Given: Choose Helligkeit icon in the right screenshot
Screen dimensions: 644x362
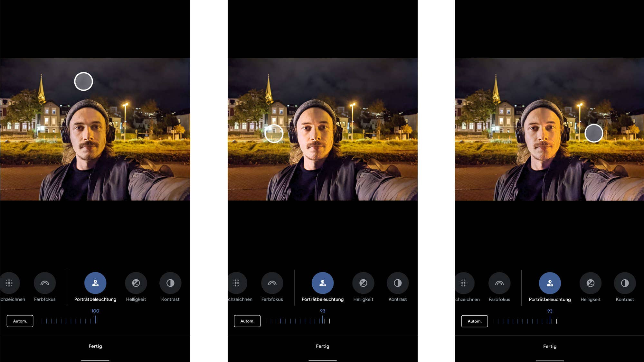Looking at the screenshot, I should (x=590, y=283).
